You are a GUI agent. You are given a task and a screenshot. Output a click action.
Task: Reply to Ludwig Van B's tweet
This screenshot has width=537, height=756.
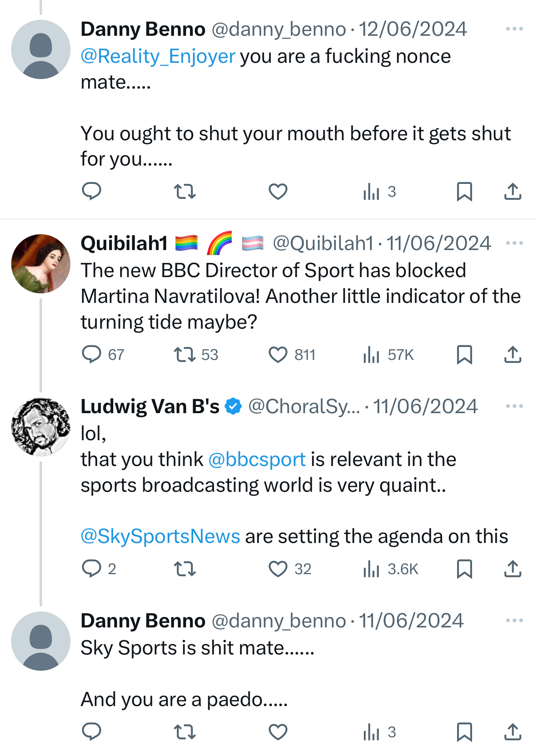[x=92, y=569]
